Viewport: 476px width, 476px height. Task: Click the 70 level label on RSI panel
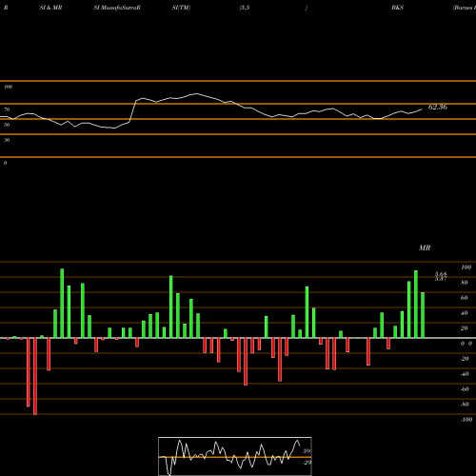coord(7,109)
